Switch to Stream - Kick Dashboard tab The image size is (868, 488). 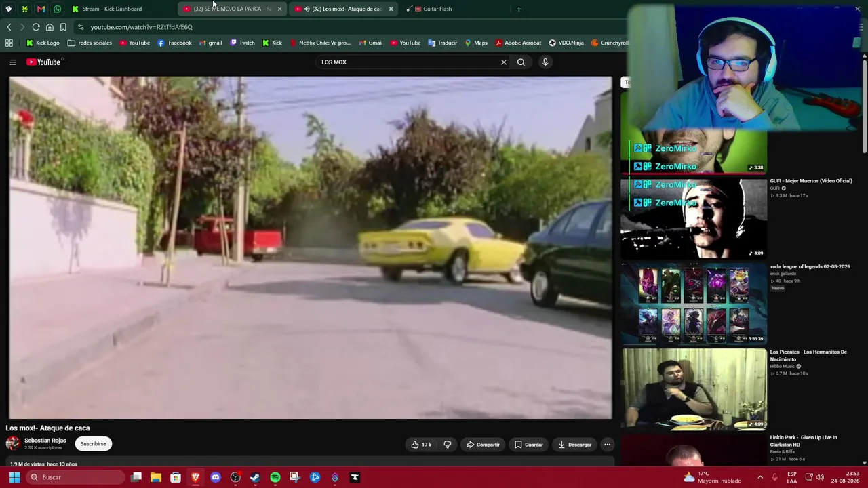[122, 9]
